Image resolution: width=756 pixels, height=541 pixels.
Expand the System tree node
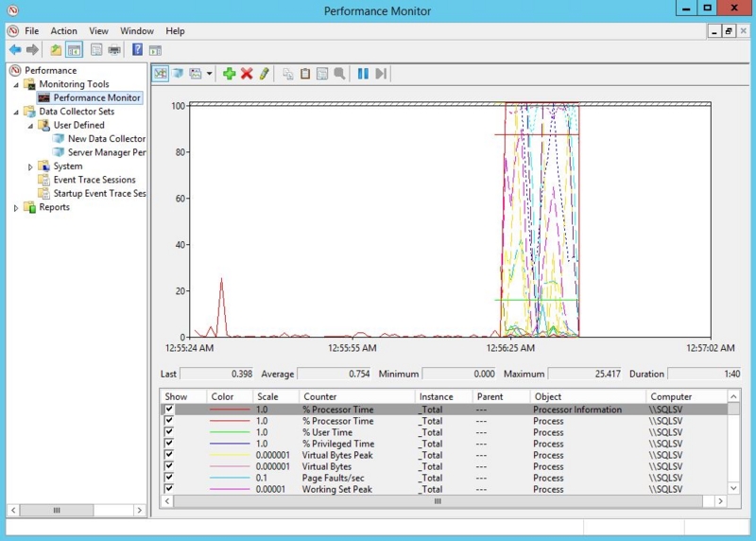pos(30,166)
